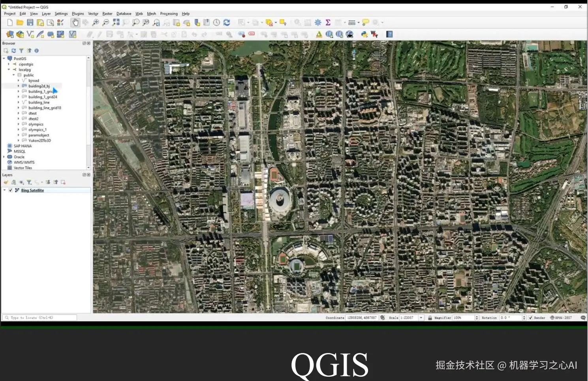Screen dimensions: 588x381
Task: Open Data Source Manager icon
Action: click(x=10, y=34)
